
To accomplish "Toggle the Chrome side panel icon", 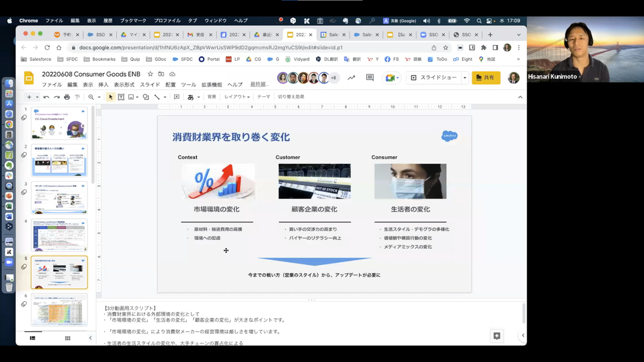I will pyautogui.click(x=495, y=48).
